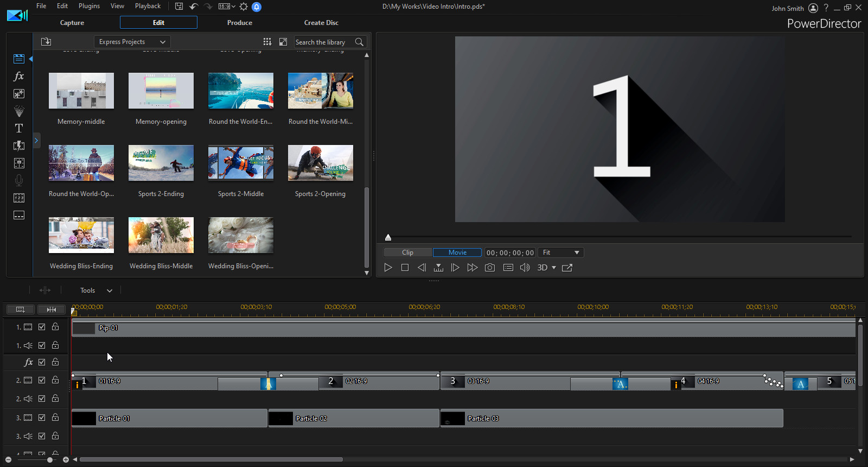Stop the preview playback
This screenshot has height=467, width=868.
pyautogui.click(x=405, y=268)
